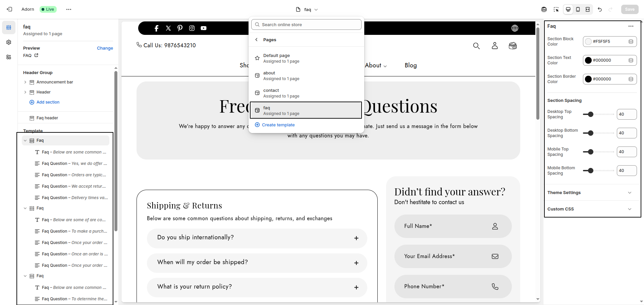Open the Facebook icon in the store header

(156, 28)
